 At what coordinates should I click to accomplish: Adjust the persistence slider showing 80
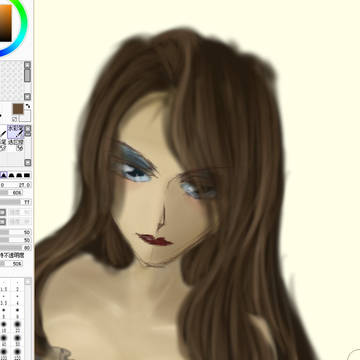(16, 248)
